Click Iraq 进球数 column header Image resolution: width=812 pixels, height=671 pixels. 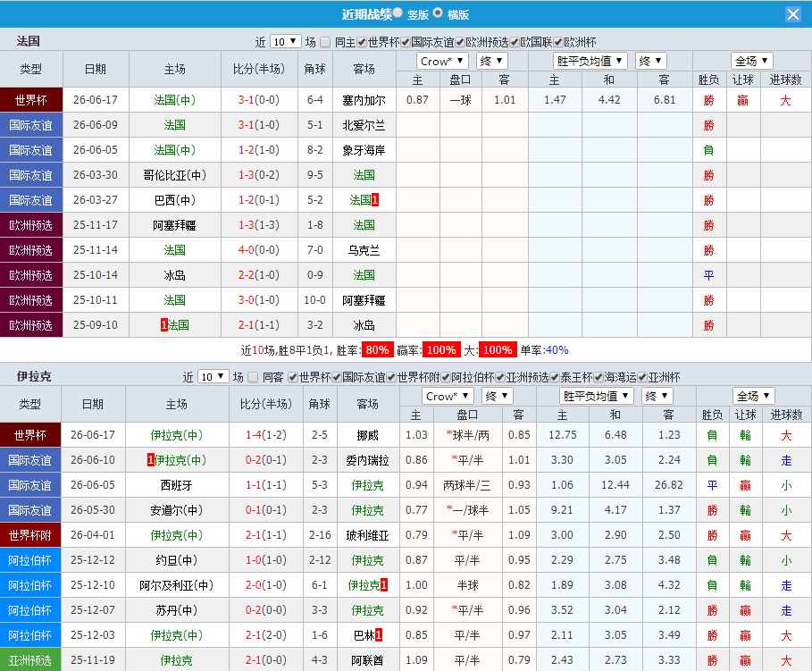point(786,415)
